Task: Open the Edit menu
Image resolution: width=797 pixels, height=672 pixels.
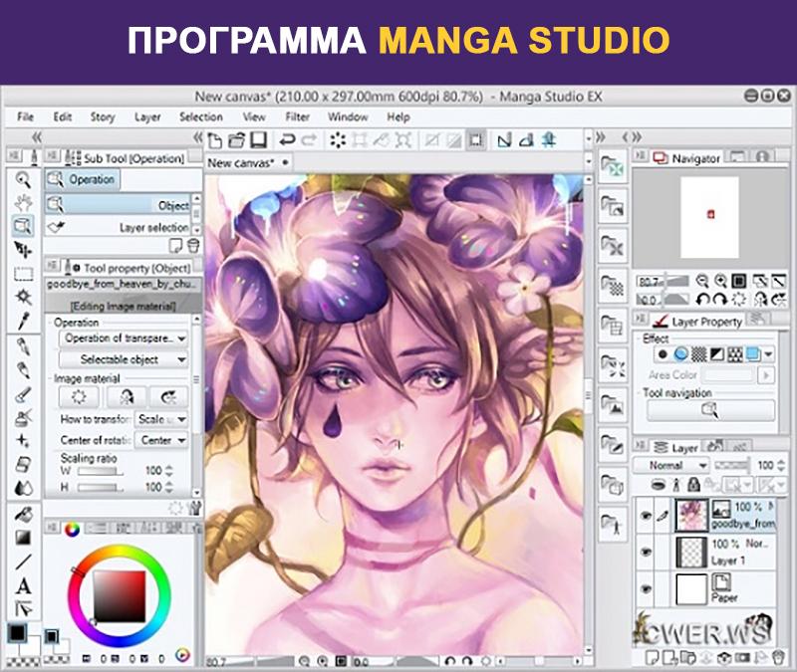Action: (63, 116)
